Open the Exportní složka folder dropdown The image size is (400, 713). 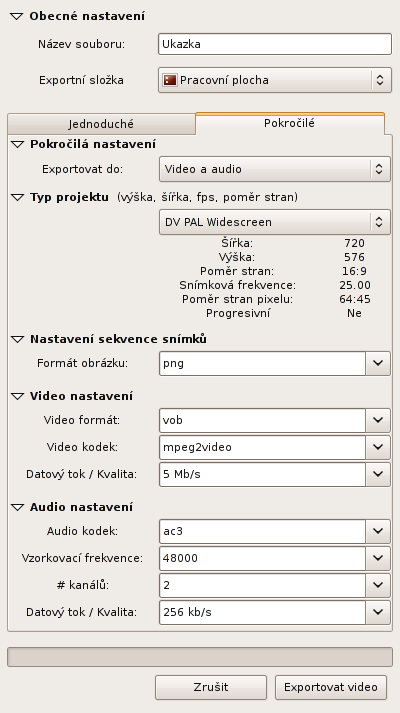[275, 80]
